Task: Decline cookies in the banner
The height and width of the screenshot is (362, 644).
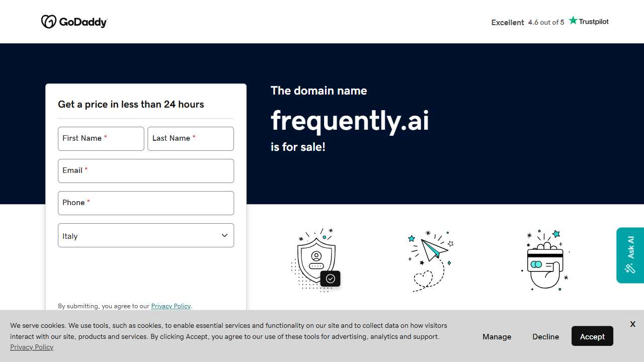Action: click(545, 336)
